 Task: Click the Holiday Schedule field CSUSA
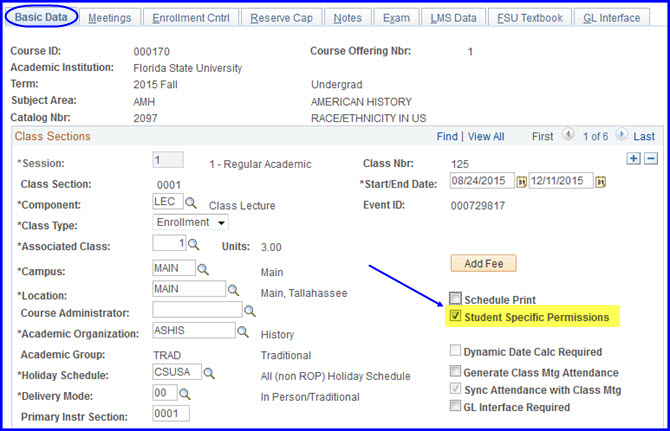[177, 372]
